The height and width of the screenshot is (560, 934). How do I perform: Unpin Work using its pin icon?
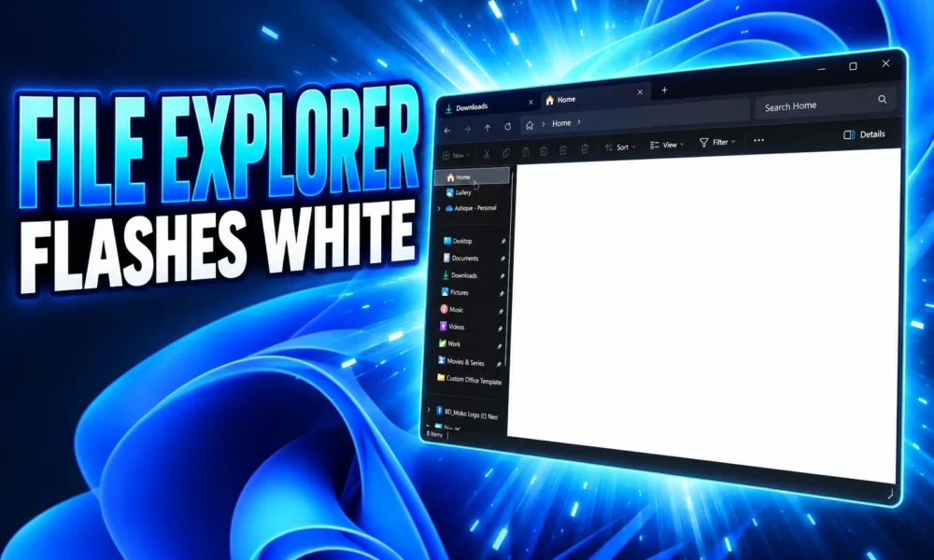click(x=500, y=346)
